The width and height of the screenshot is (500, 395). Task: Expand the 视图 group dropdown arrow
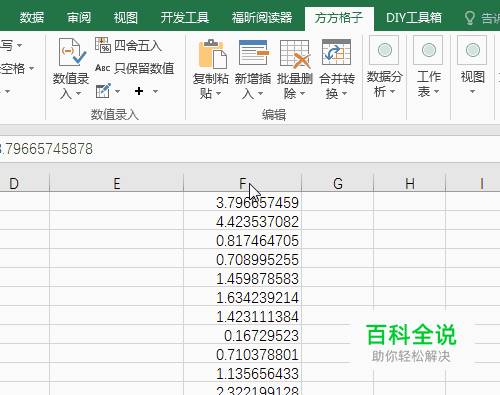coord(472,91)
